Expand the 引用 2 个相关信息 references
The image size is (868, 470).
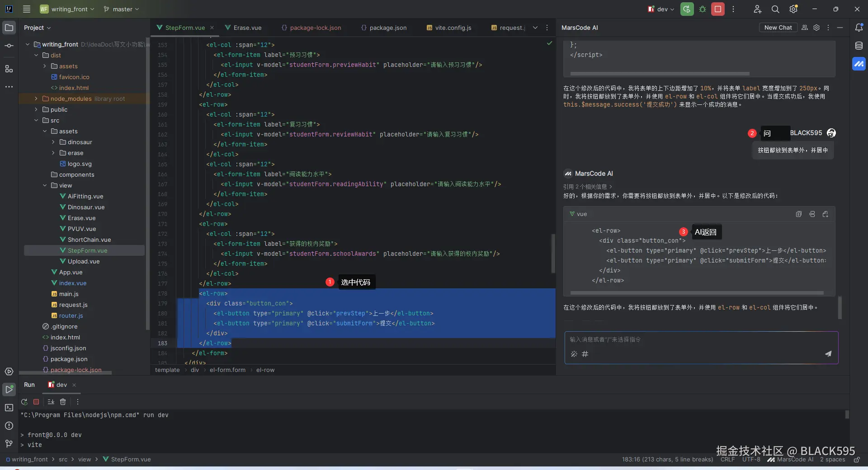click(588, 187)
